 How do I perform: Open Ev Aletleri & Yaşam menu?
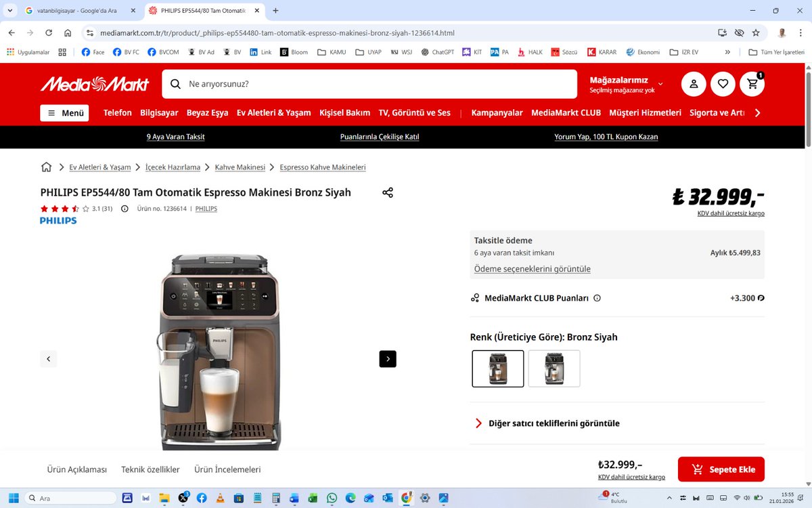click(x=274, y=113)
